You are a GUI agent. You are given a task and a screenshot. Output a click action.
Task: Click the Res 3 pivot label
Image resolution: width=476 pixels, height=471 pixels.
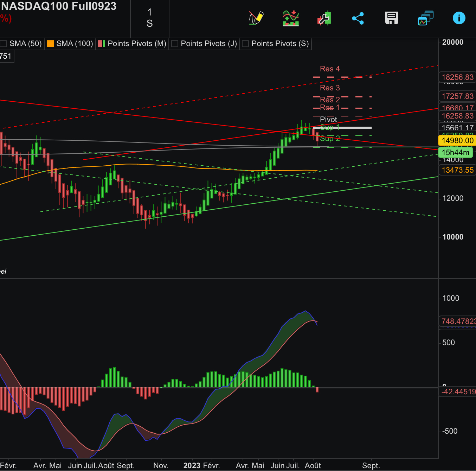click(330, 88)
